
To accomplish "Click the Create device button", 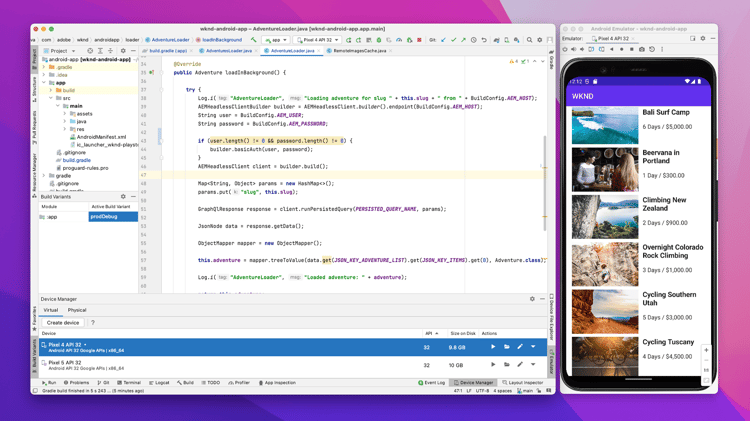I will pos(63,323).
